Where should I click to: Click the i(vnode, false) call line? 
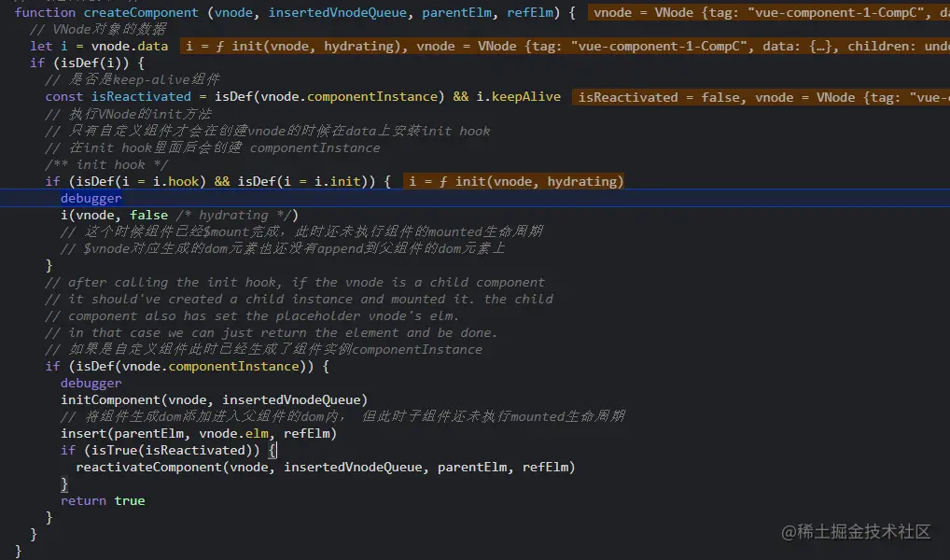point(179,216)
